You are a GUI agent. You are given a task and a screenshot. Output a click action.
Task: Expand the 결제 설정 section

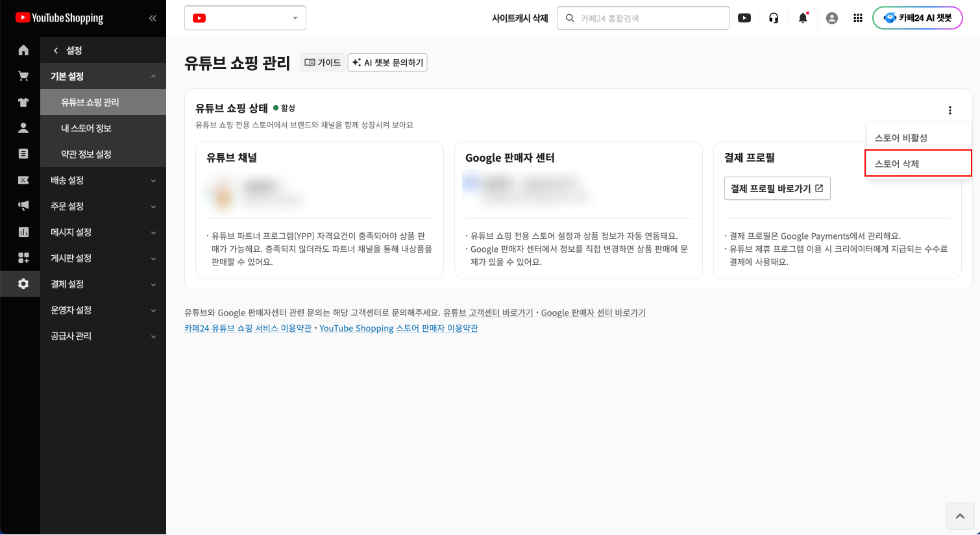103,284
